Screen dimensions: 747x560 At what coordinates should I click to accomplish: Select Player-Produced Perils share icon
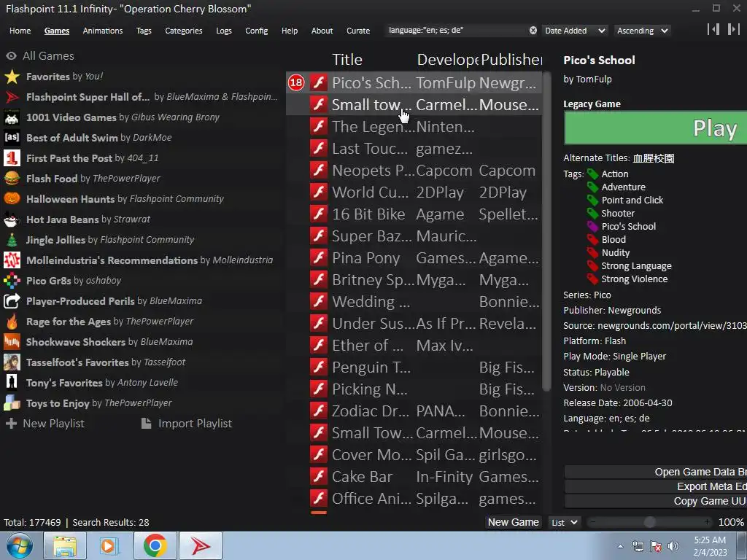click(x=12, y=301)
